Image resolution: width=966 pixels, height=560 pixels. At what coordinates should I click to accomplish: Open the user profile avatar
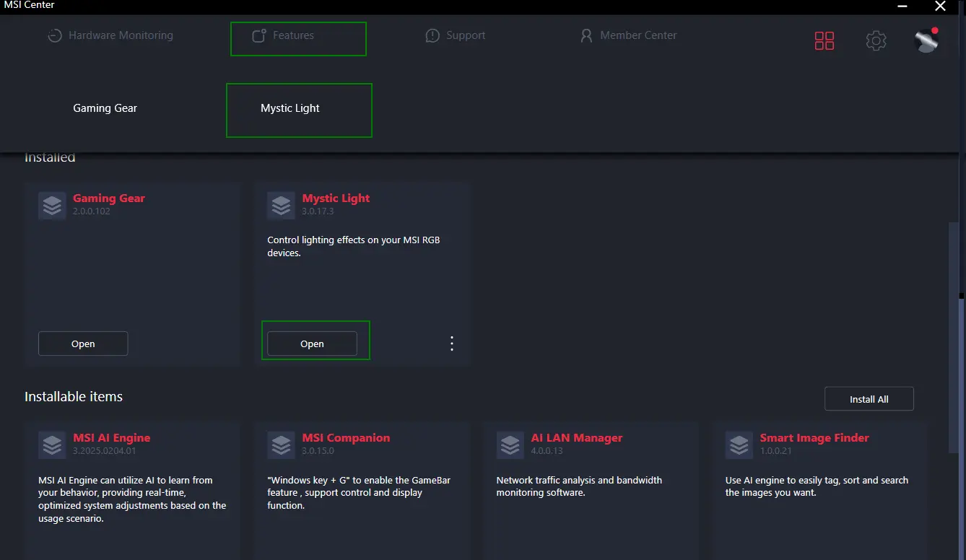click(x=926, y=40)
